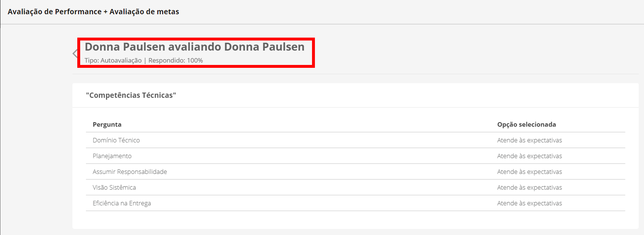This screenshot has height=235, width=644.
Task: Click the "Pergunta" column header
Action: pyautogui.click(x=107, y=125)
